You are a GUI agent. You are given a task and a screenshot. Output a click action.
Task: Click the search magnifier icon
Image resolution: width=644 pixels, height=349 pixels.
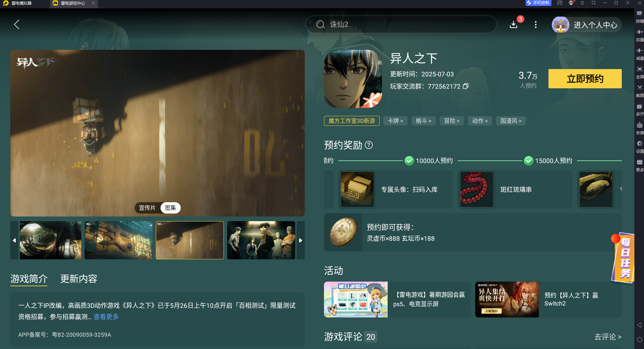[320, 24]
